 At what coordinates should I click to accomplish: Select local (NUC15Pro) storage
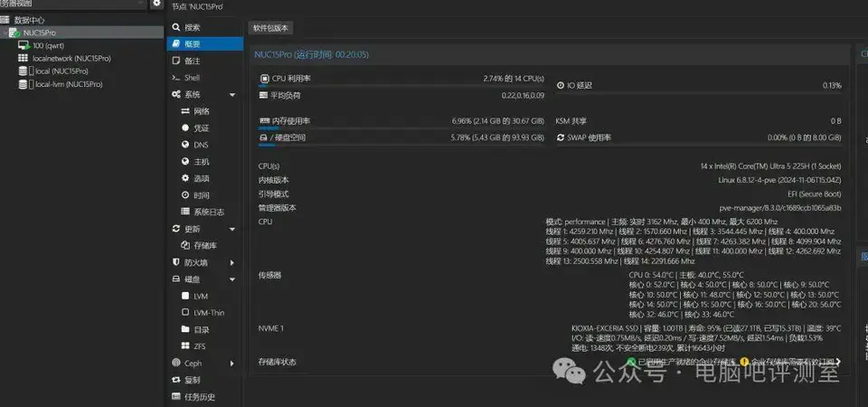[61, 71]
